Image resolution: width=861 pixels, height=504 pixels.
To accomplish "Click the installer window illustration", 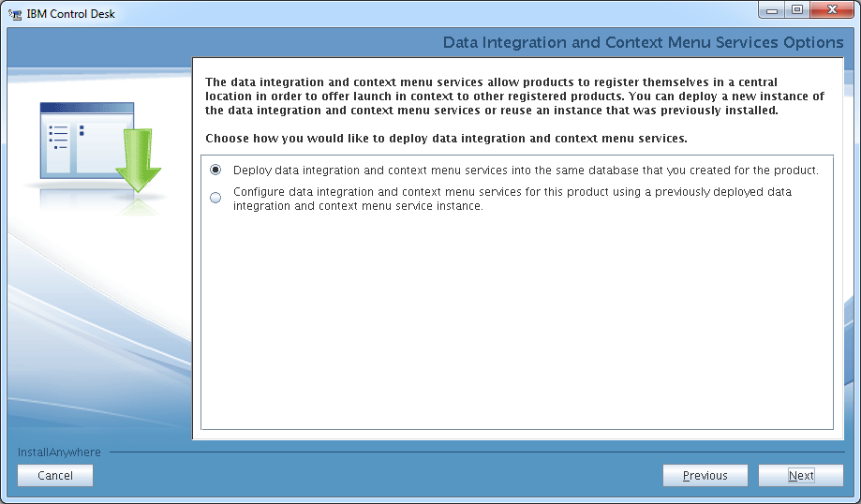I will [x=87, y=141].
